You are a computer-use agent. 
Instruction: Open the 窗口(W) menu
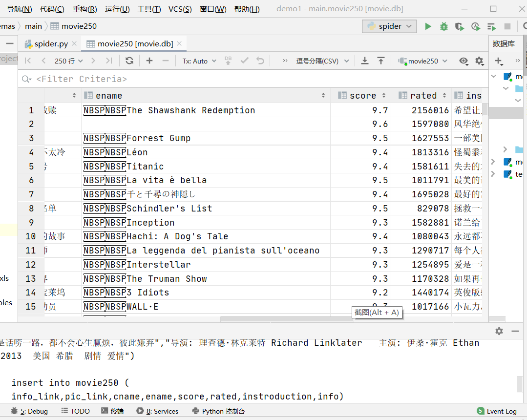(213, 9)
